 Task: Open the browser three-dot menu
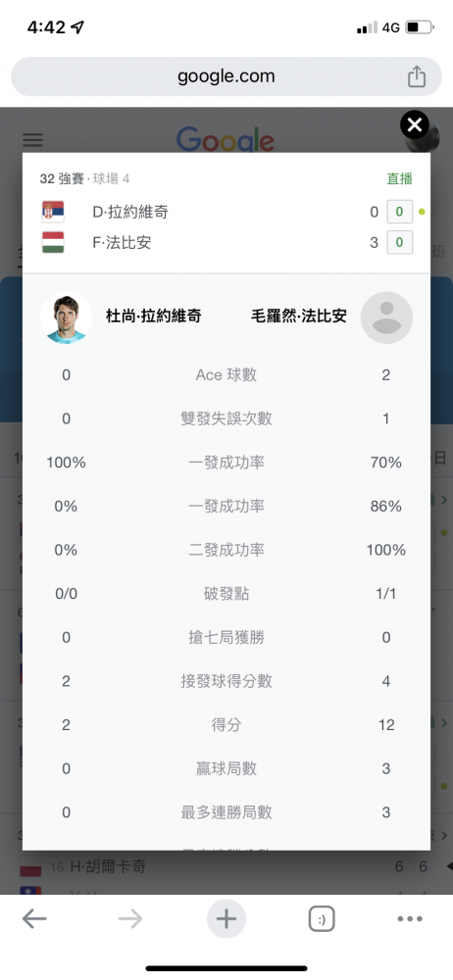[411, 919]
